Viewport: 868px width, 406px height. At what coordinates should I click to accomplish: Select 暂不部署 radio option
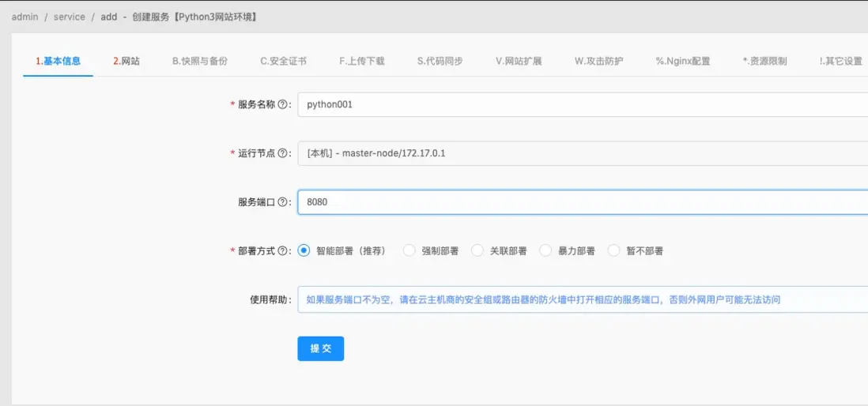[613, 250]
